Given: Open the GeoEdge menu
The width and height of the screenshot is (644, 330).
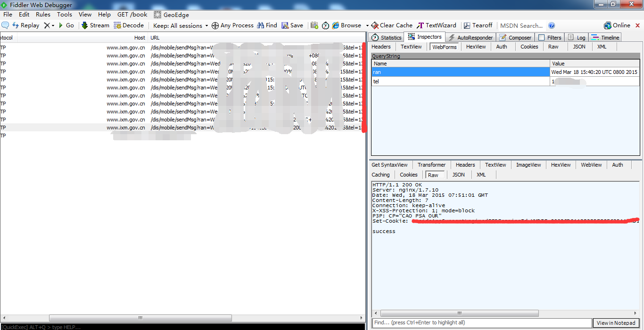Looking at the screenshot, I should 171,15.
